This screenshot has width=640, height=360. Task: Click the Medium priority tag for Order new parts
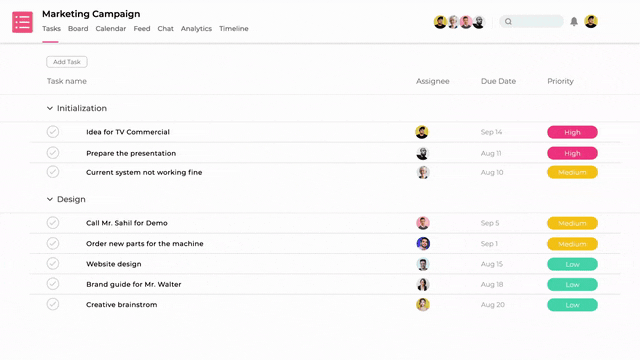[572, 244]
